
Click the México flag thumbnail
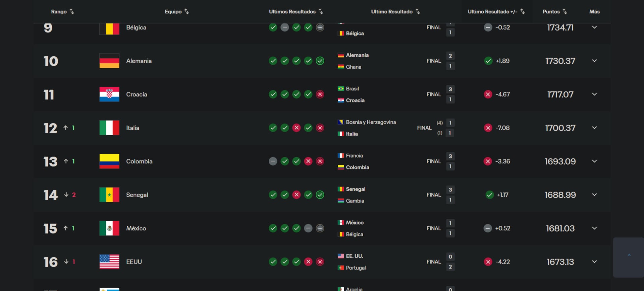click(109, 228)
